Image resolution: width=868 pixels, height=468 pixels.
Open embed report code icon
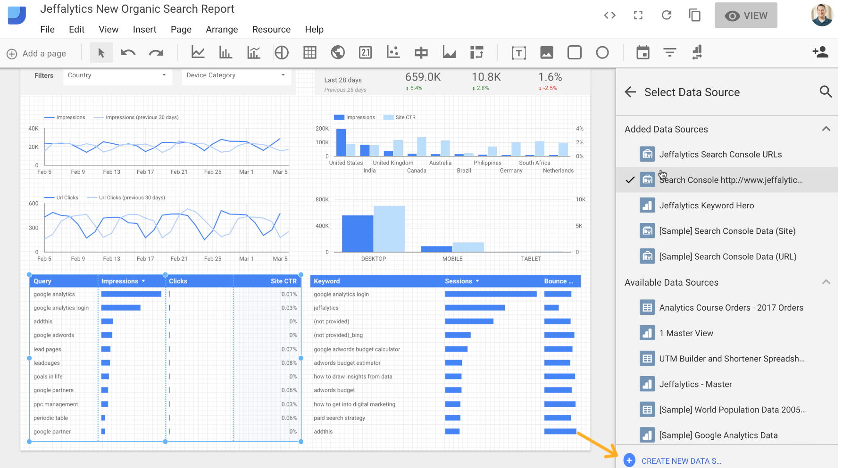[x=610, y=16]
